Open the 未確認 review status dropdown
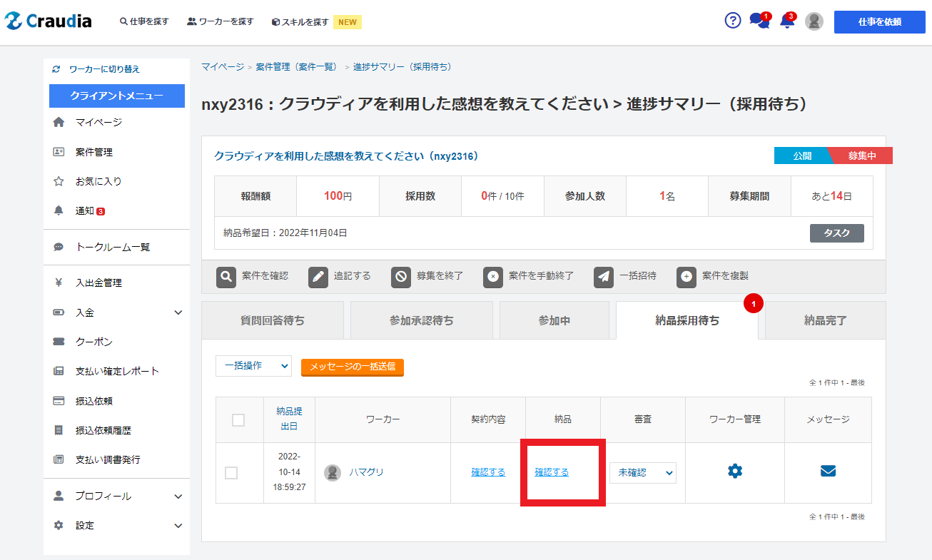932x560 pixels. (642, 472)
